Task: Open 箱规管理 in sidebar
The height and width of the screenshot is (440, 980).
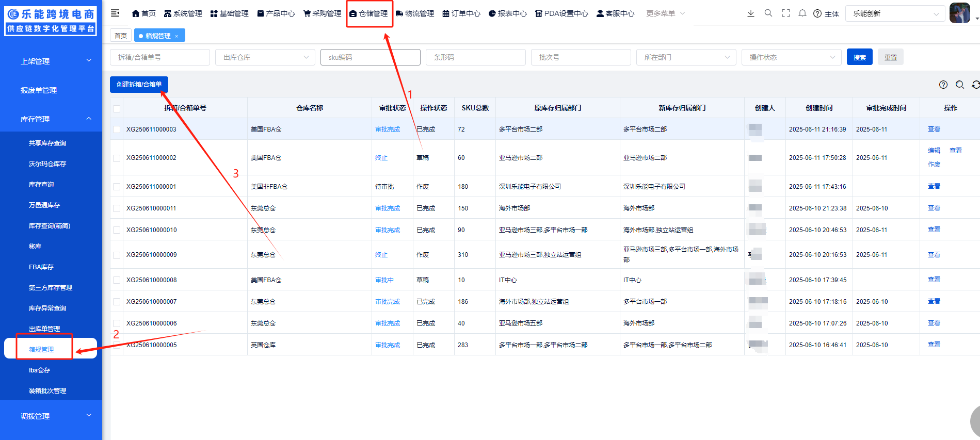Action: [51, 349]
